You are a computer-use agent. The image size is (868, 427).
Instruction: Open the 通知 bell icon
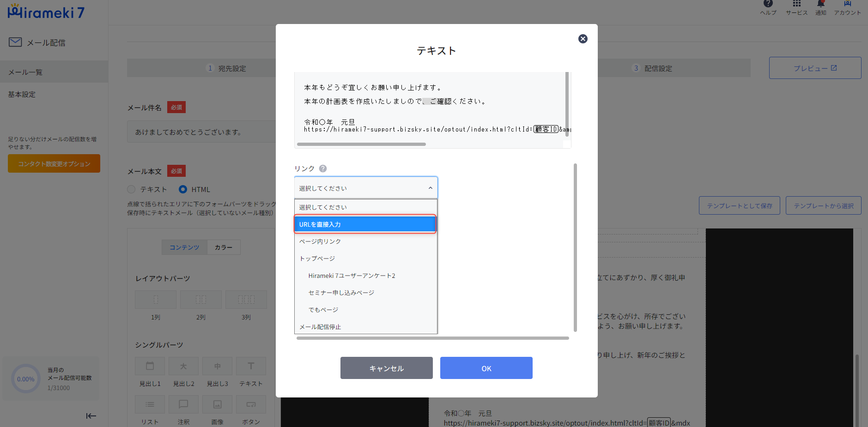[820, 4]
